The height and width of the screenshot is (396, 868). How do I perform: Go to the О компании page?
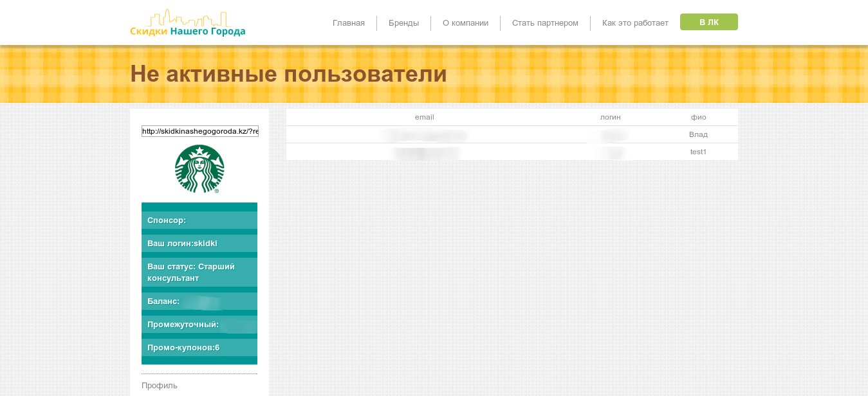point(465,23)
